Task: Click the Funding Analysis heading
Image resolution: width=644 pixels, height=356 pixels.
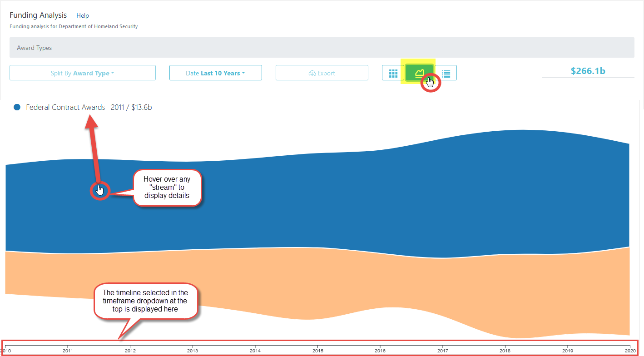Action: (x=38, y=15)
